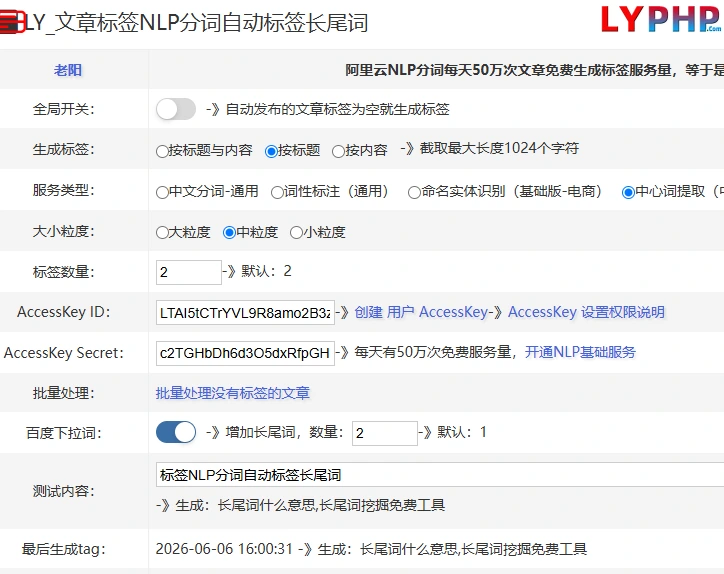Click the 默认：1 hint text
Viewport: 724px width, 574px height.
click(x=462, y=433)
